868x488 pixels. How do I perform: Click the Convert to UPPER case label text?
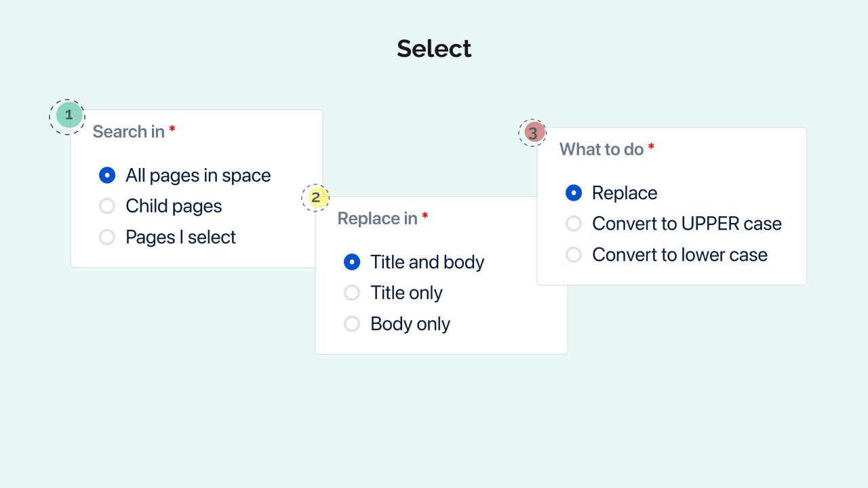[x=686, y=224]
